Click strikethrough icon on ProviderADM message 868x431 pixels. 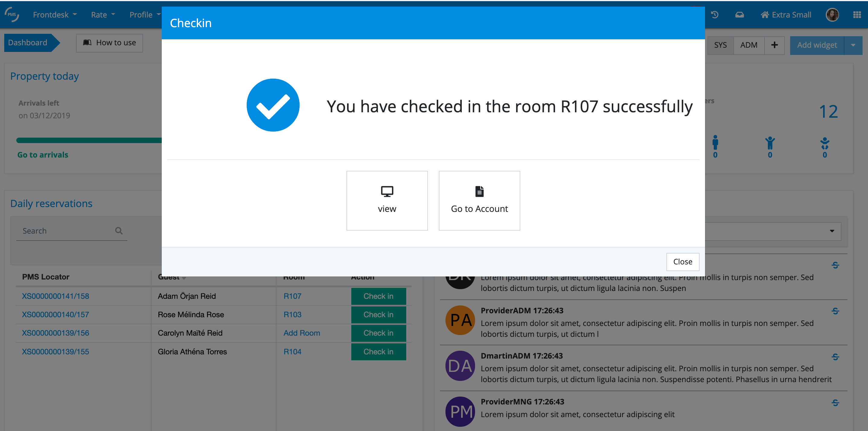[835, 311]
